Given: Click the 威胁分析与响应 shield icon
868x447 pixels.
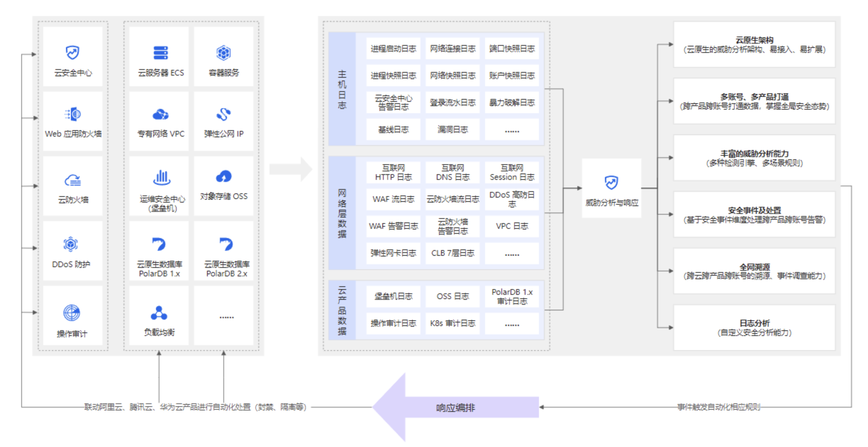Looking at the screenshot, I should coord(611,183).
